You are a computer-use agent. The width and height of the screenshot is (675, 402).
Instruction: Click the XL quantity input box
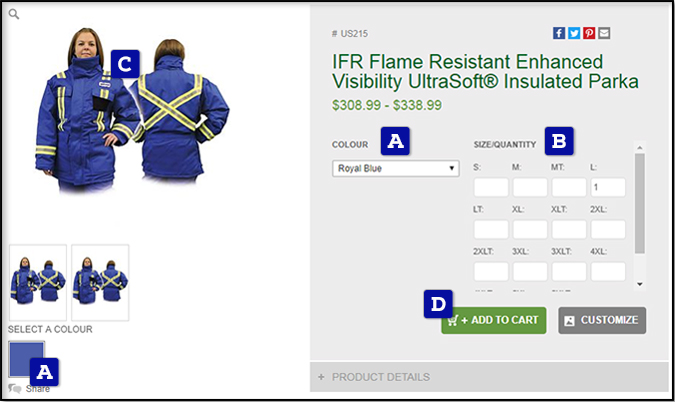(x=530, y=229)
